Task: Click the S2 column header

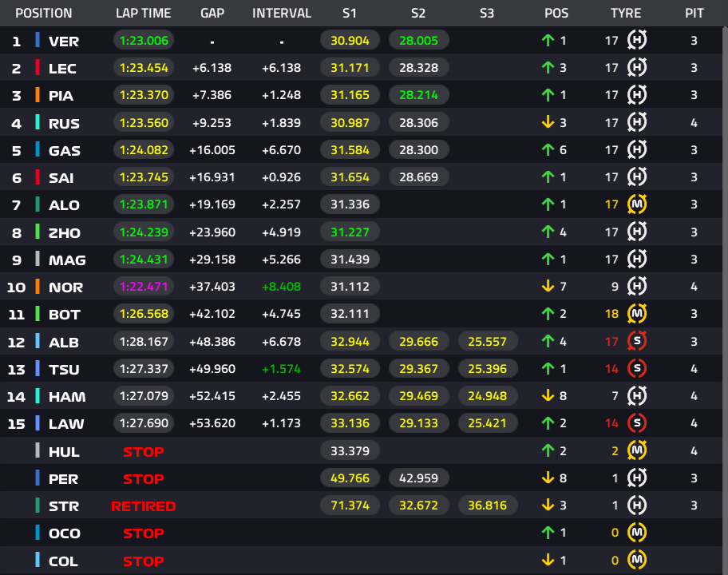Action: click(418, 13)
